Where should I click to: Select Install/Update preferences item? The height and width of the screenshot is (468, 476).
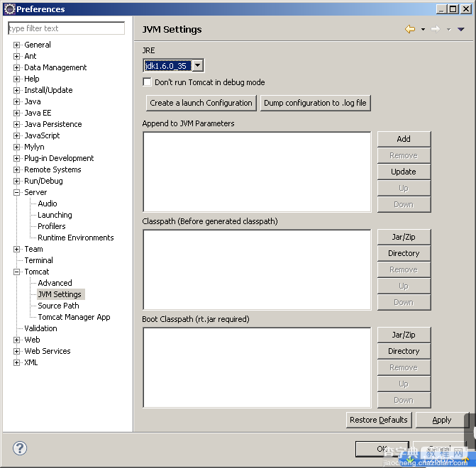click(48, 90)
